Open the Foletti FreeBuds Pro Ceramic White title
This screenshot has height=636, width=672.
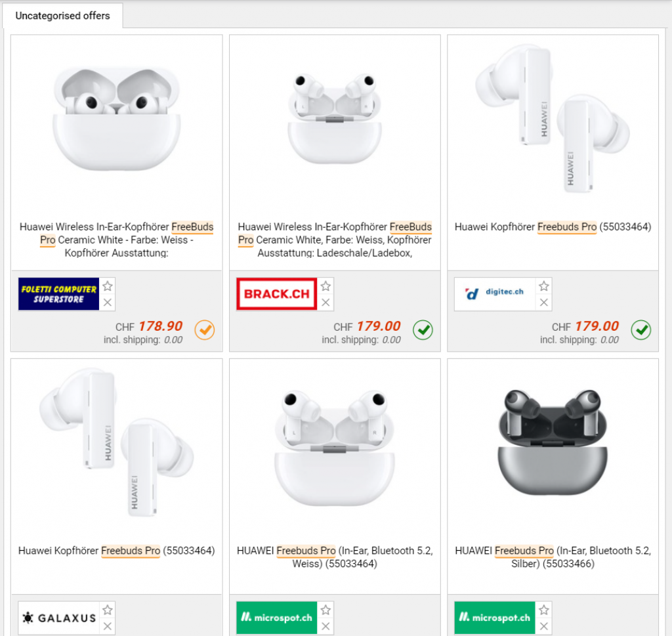click(x=116, y=240)
